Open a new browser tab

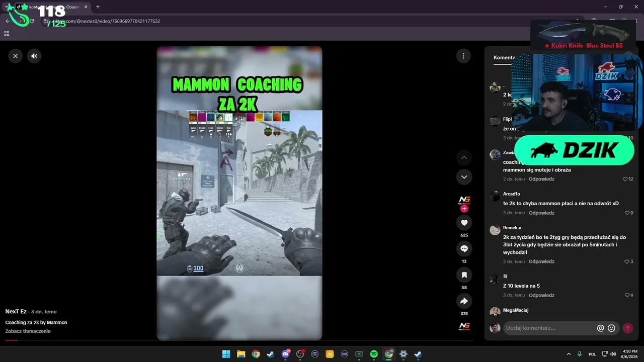(x=98, y=7)
